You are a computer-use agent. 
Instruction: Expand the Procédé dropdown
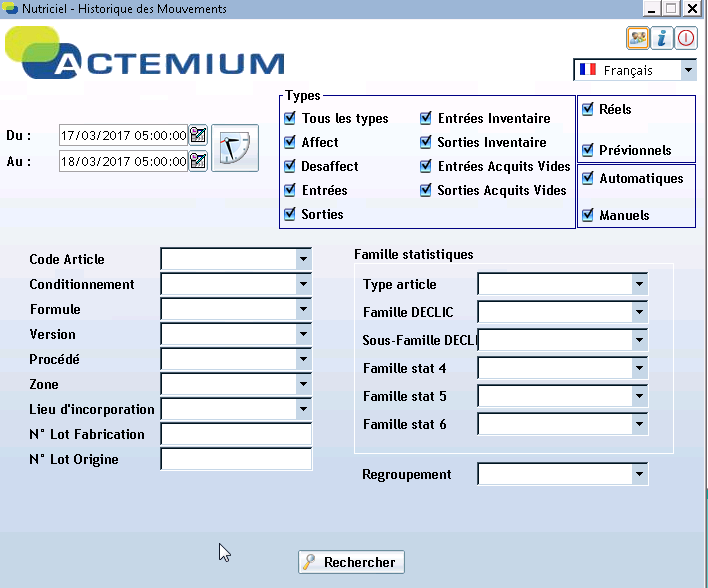(x=303, y=359)
